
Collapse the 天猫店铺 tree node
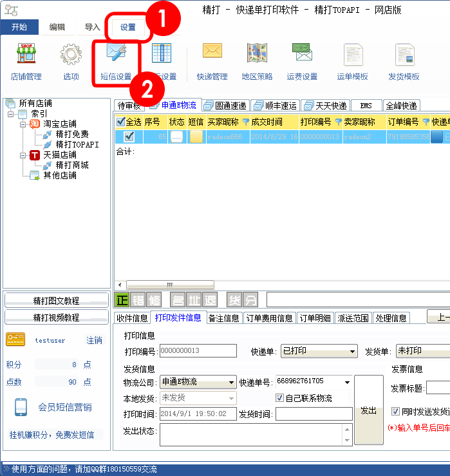click(x=23, y=155)
